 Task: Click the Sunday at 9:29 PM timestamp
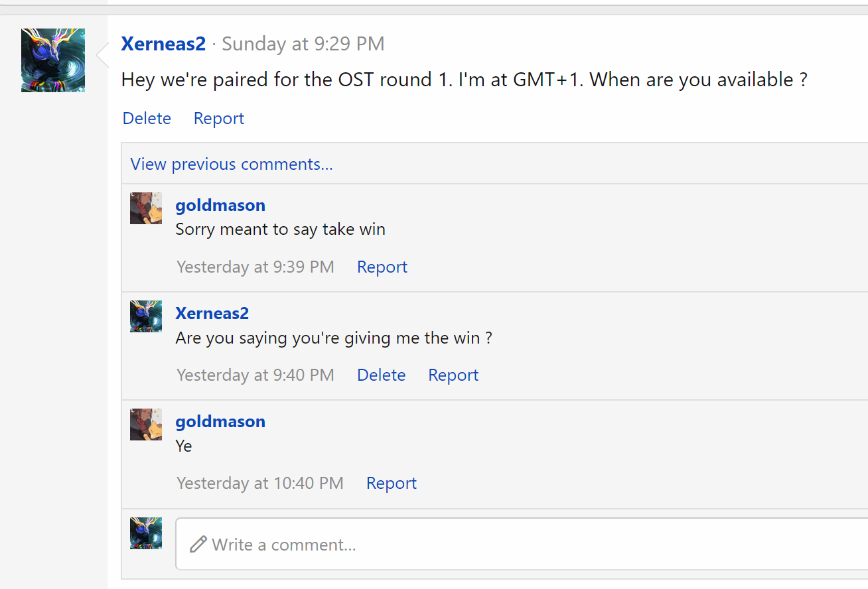click(x=303, y=44)
